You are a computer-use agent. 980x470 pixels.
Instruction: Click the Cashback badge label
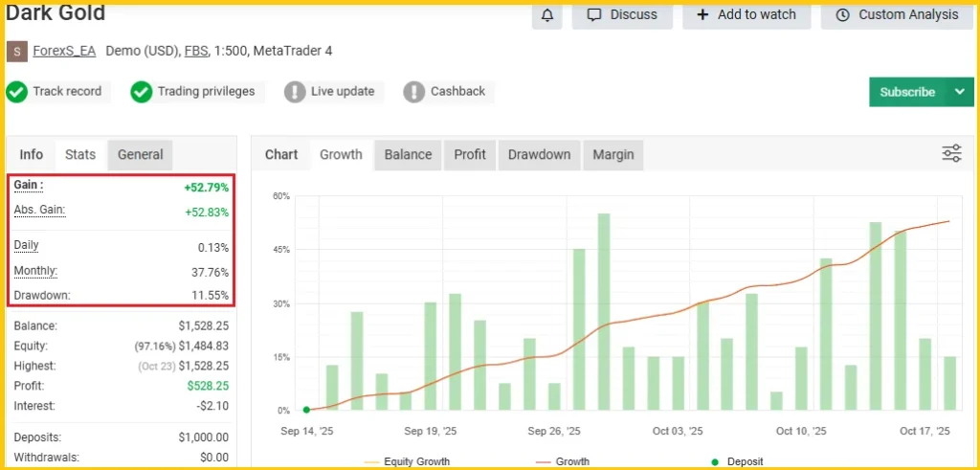(457, 92)
